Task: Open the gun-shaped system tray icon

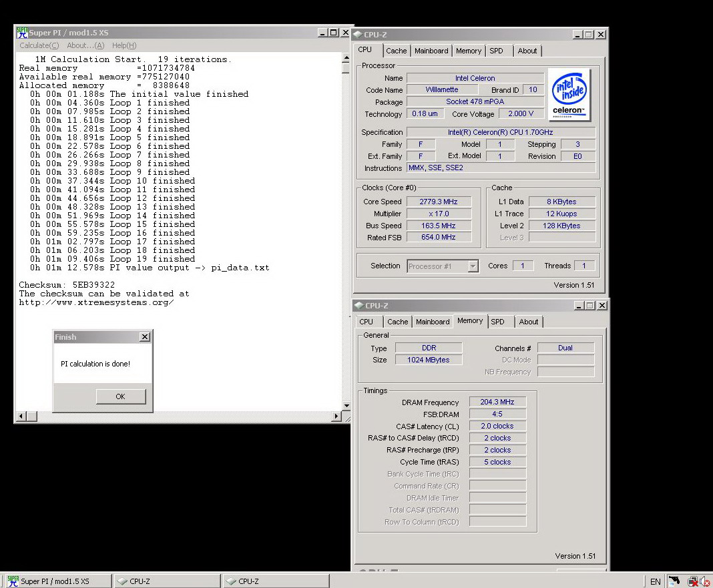Action: (674, 581)
